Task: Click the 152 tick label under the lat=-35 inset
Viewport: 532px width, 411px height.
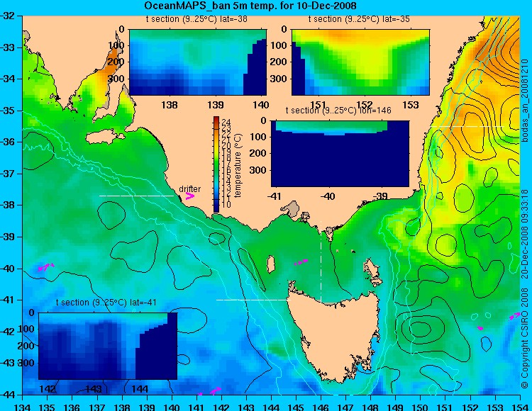Action: [x=365, y=105]
